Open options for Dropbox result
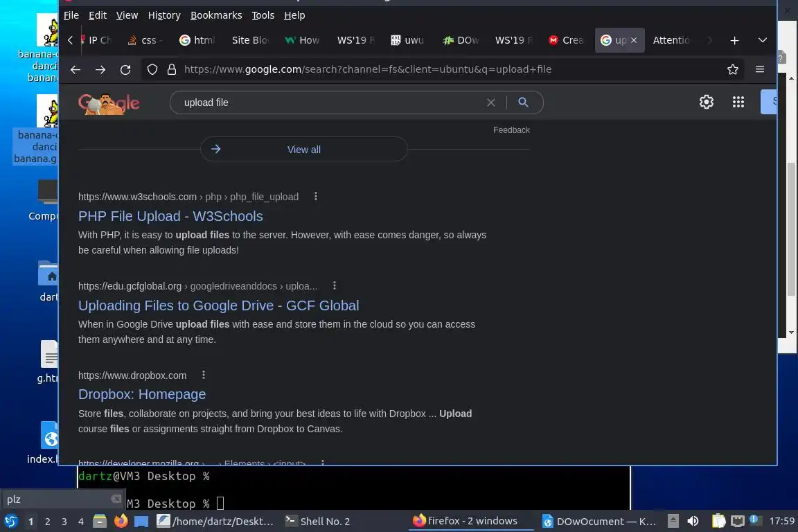The image size is (798, 532). point(203,375)
